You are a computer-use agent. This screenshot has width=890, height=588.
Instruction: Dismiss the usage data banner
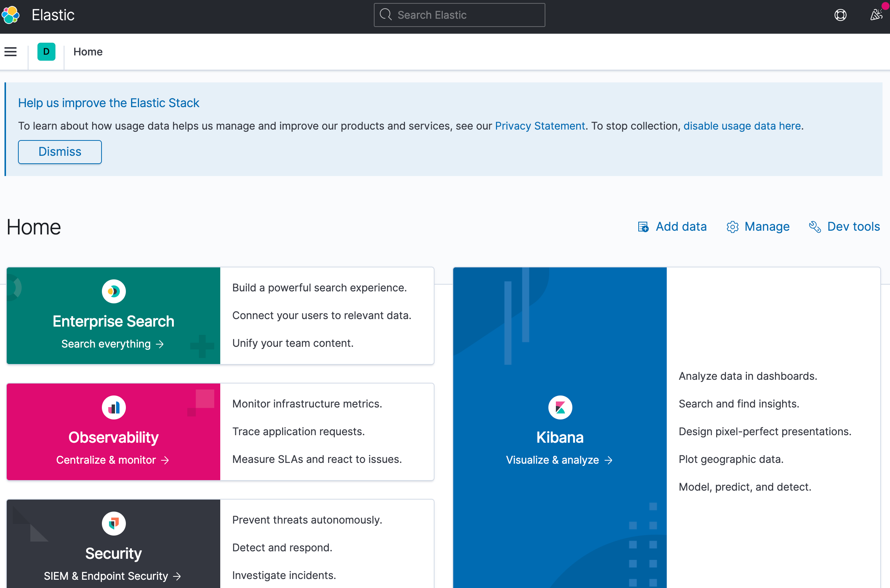[60, 152]
